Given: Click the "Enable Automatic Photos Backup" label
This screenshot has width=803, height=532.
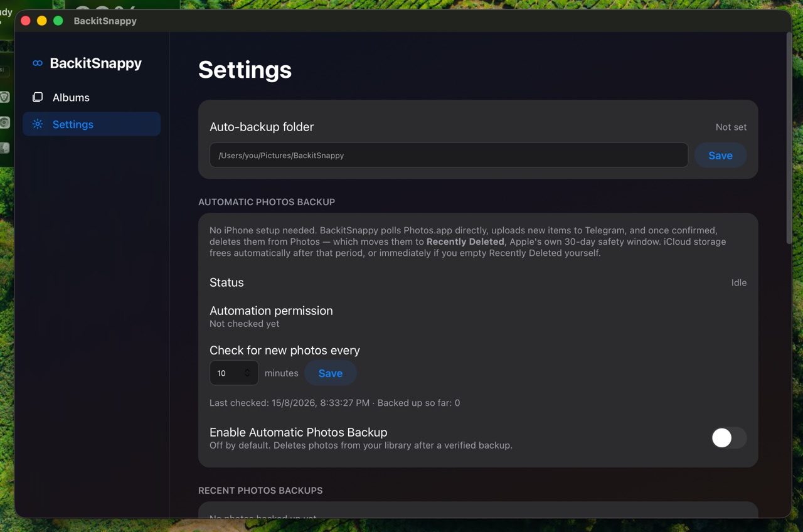Looking at the screenshot, I should pyautogui.click(x=298, y=432).
